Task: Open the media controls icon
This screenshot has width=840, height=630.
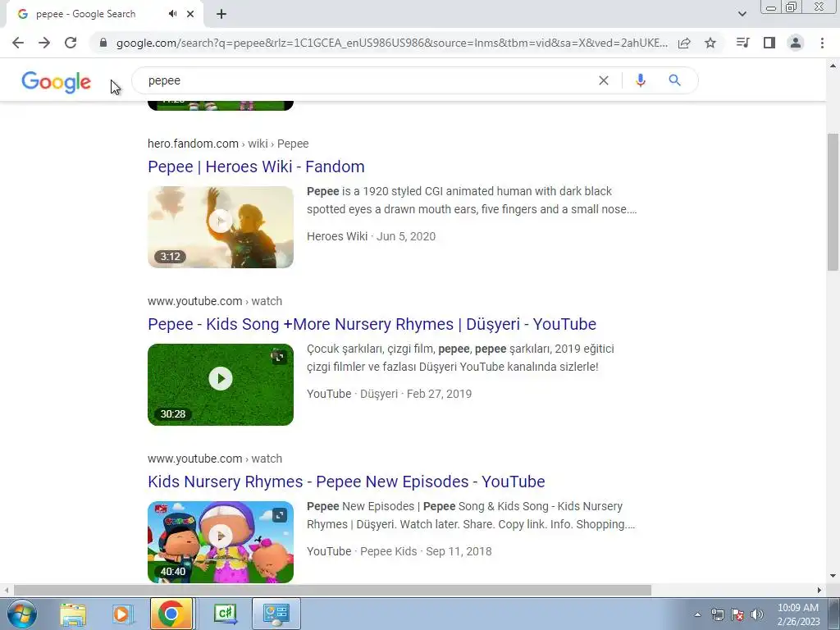Action: [742, 43]
